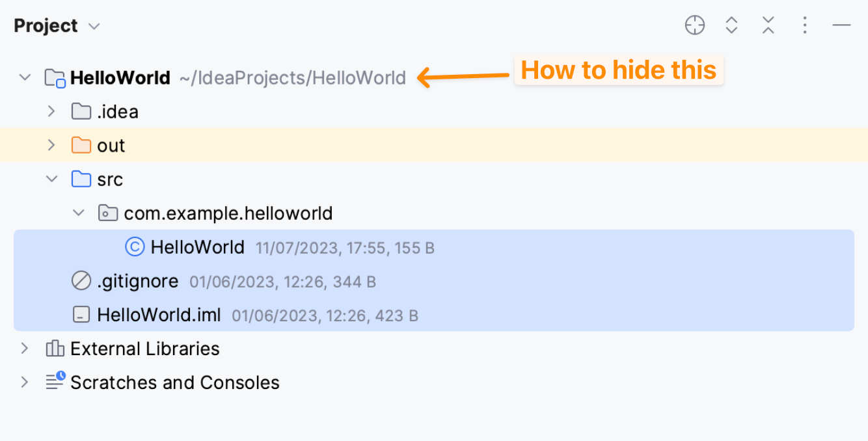Collapse the HelloWorld project root
868x441 pixels.
(x=25, y=78)
